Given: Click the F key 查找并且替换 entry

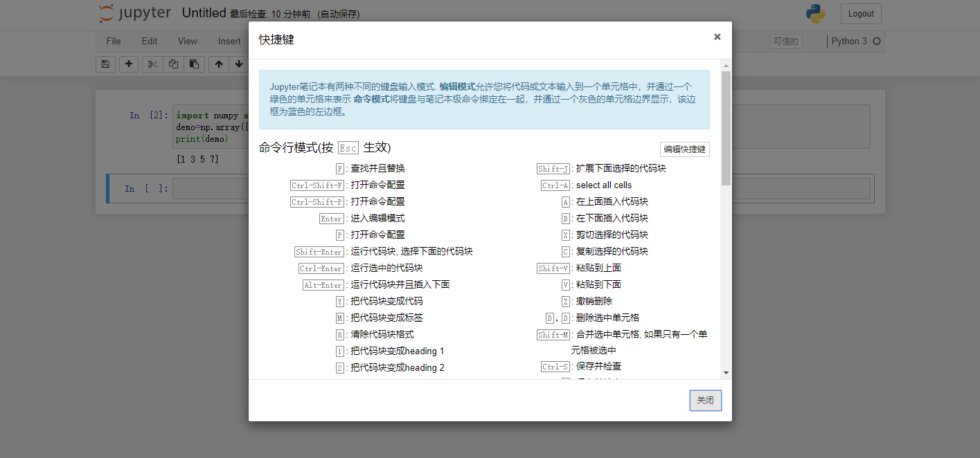Looking at the screenshot, I should pos(370,169).
